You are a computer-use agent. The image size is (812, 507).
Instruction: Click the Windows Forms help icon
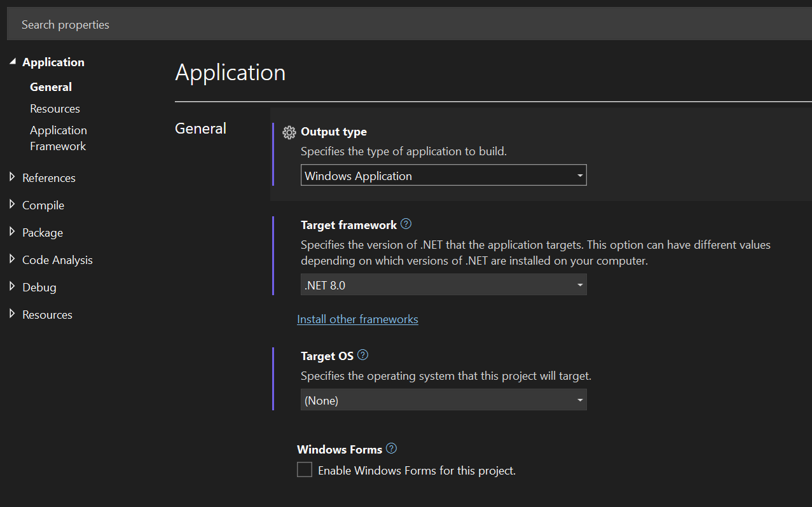pyautogui.click(x=391, y=448)
